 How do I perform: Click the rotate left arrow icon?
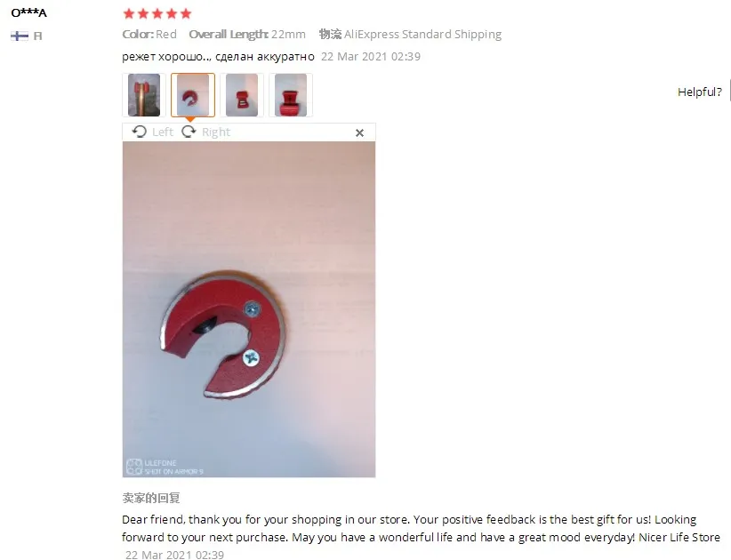coord(139,132)
